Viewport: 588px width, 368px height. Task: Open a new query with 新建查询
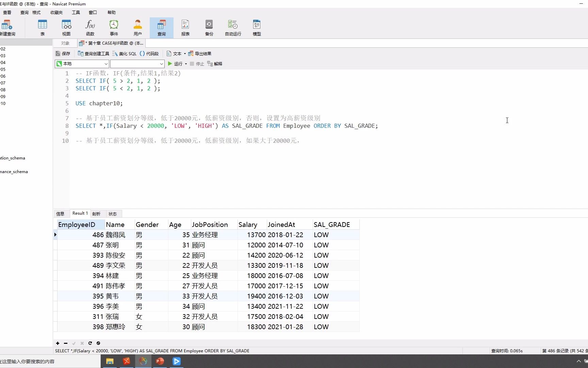click(7, 27)
